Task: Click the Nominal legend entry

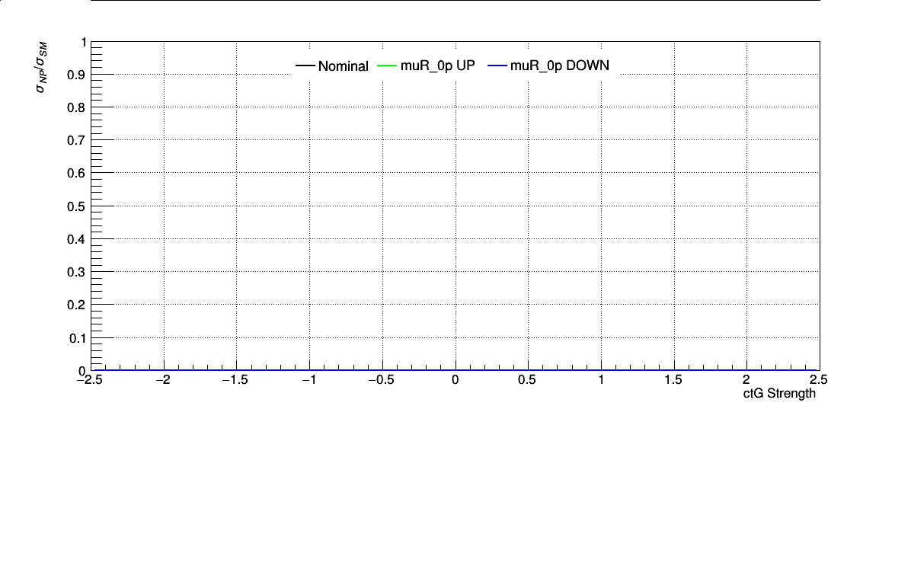Action: click(x=332, y=66)
